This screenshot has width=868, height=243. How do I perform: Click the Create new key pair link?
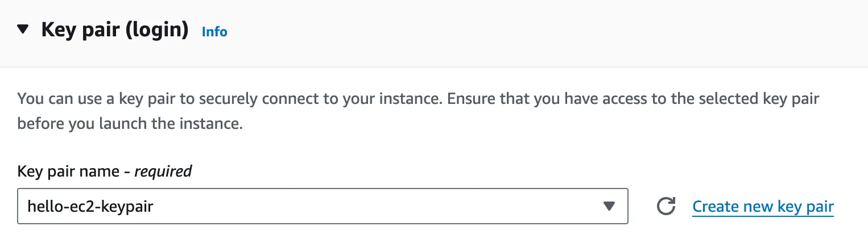pyautogui.click(x=763, y=207)
